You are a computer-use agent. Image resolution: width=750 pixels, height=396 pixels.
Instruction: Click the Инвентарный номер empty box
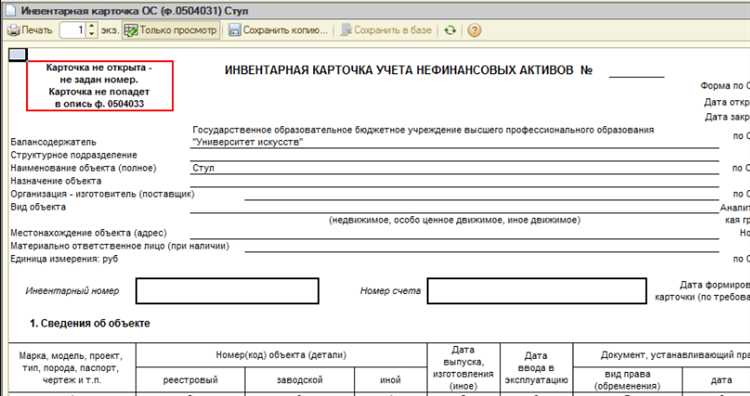pyautogui.click(x=227, y=291)
